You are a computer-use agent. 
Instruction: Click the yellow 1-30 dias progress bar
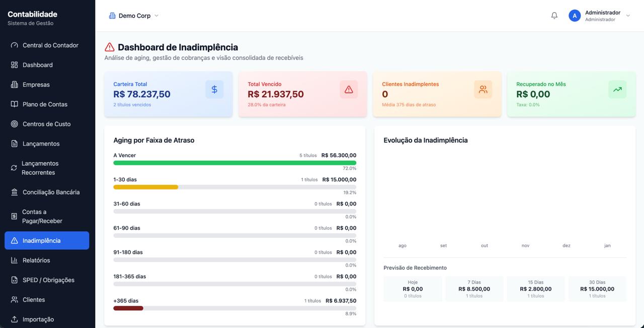146,187
